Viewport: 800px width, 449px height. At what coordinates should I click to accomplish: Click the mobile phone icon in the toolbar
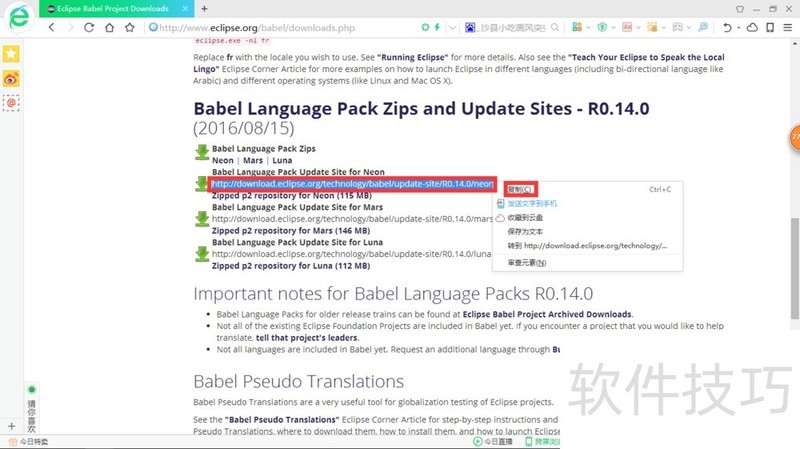770,28
